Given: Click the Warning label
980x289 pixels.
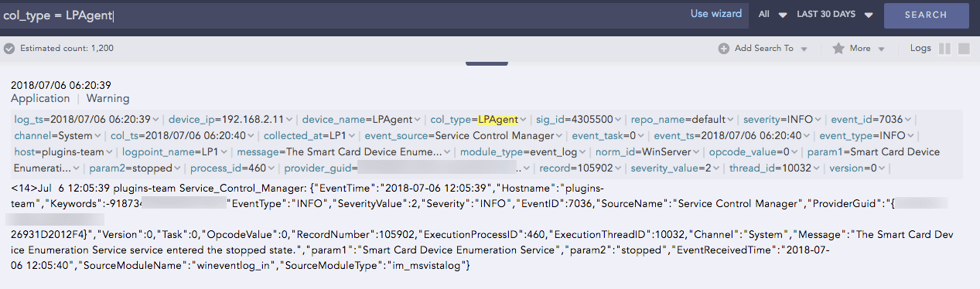Looking at the screenshot, I should [x=108, y=99].
